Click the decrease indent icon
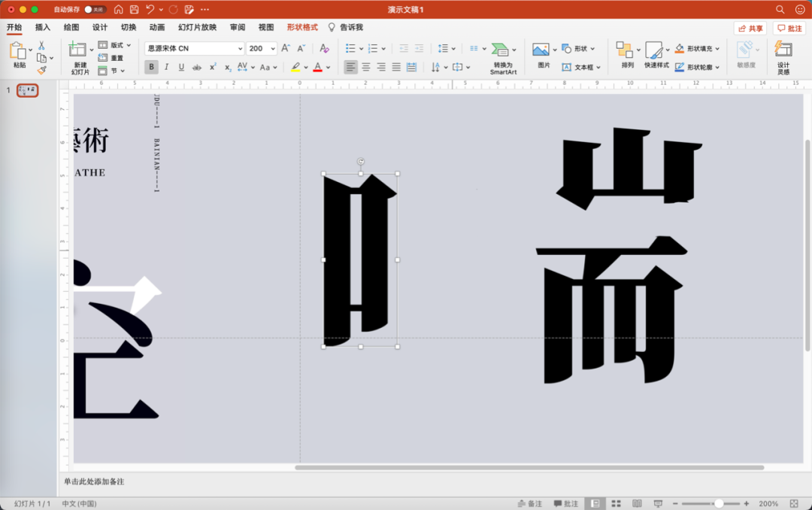This screenshot has height=510, width=812. (x=404, y=48)
